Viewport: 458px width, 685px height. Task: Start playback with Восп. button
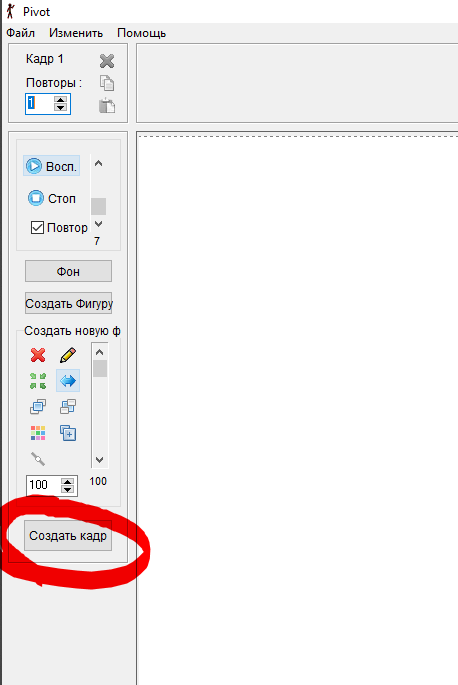click(x=51, y=166)
